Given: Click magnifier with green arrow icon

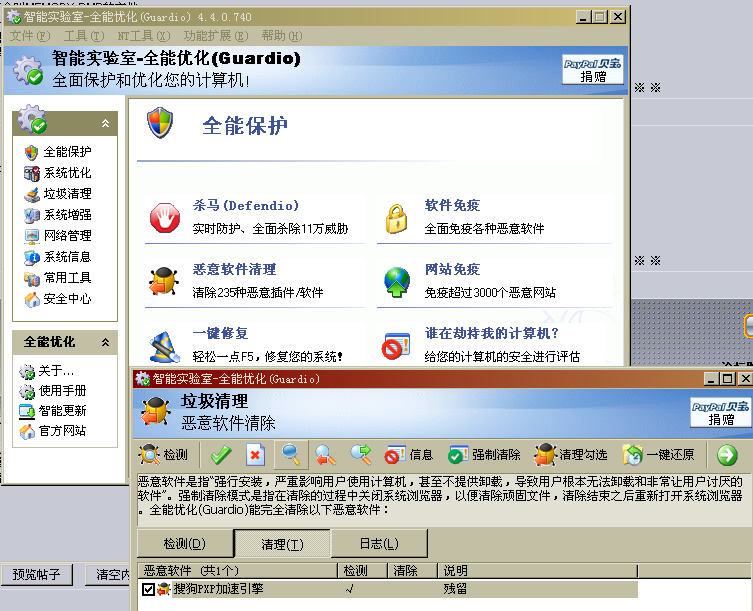Looking at the screenshot, I should [361, 455].
